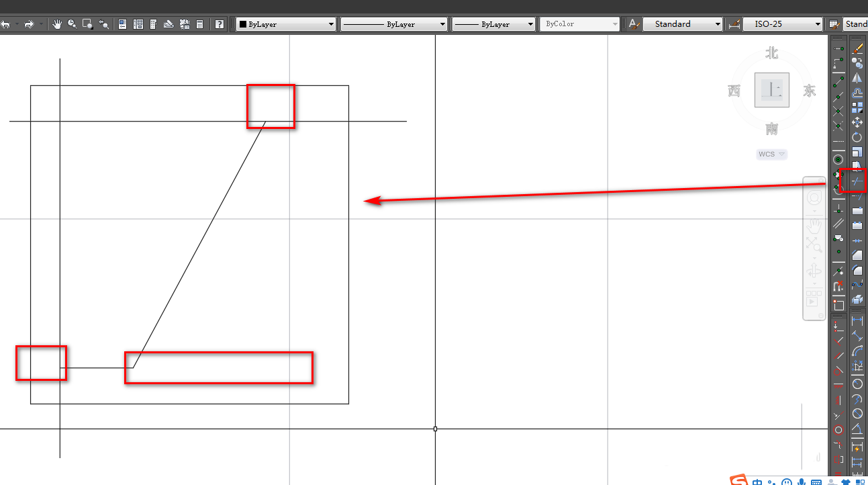Open the Sheet Set Manager icon

[x=168, y=24]
